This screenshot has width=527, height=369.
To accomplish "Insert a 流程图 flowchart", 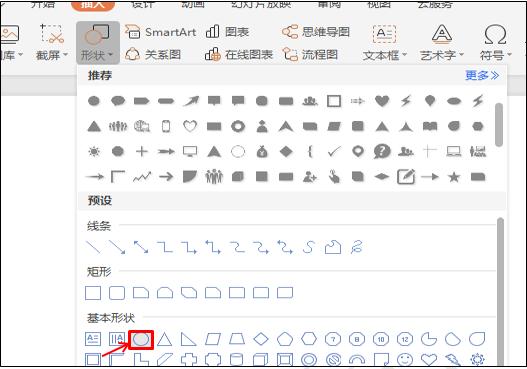I will 310,54.
